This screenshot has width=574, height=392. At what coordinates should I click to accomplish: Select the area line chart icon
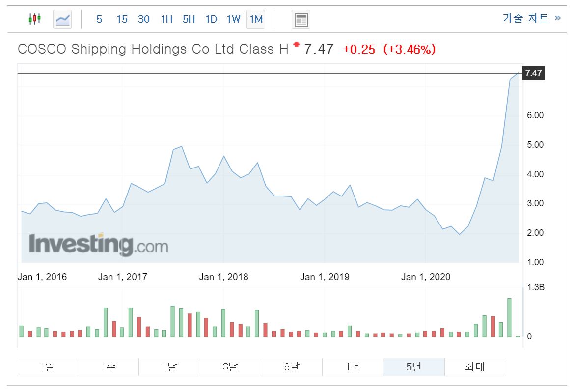[x=62, y=19]
